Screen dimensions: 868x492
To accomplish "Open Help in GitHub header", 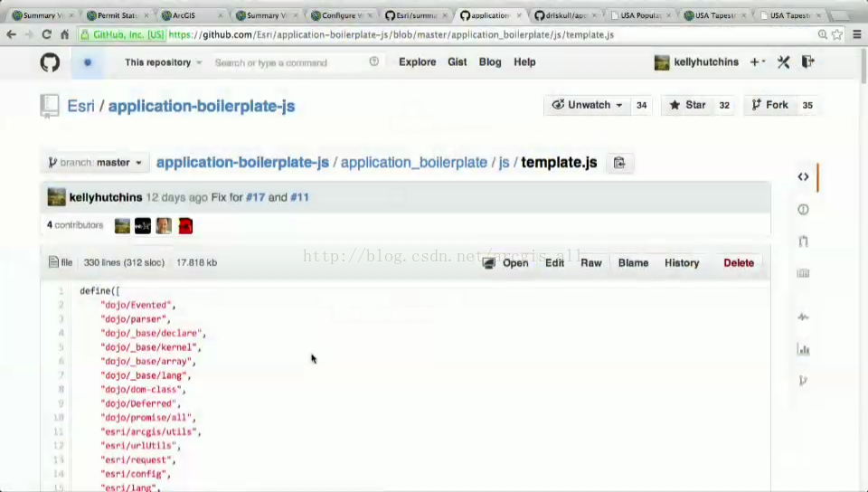I will 524,62.
